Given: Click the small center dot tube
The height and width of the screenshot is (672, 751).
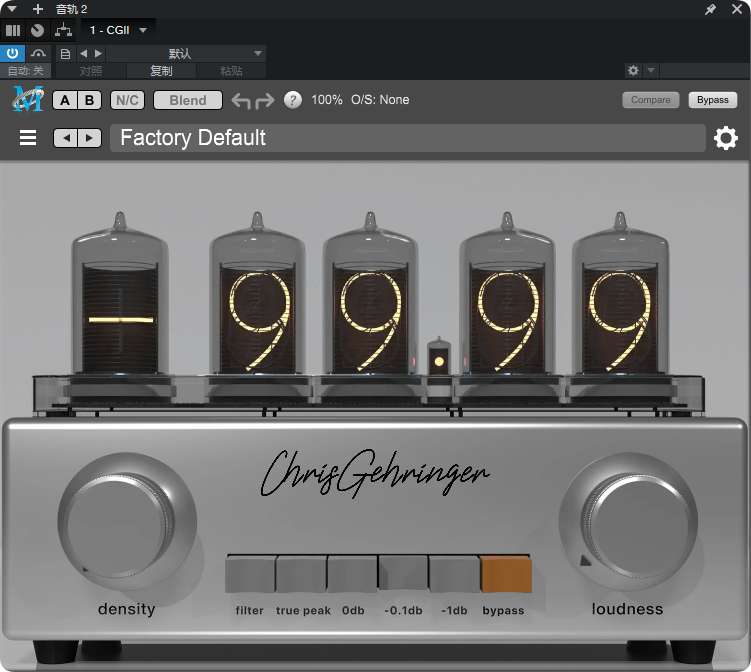Looking at the screenshot, I should pyautogui.click(x=439, y=358).
